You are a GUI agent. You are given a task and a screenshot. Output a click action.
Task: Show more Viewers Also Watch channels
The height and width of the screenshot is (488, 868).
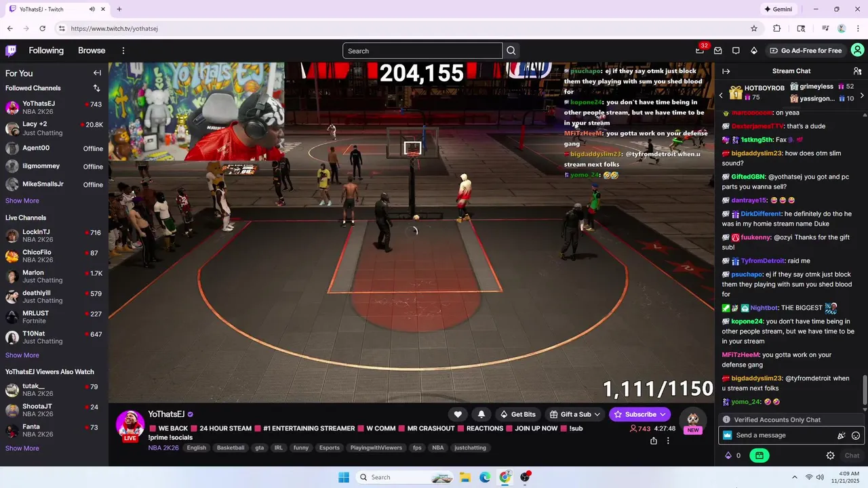[22, 448]
